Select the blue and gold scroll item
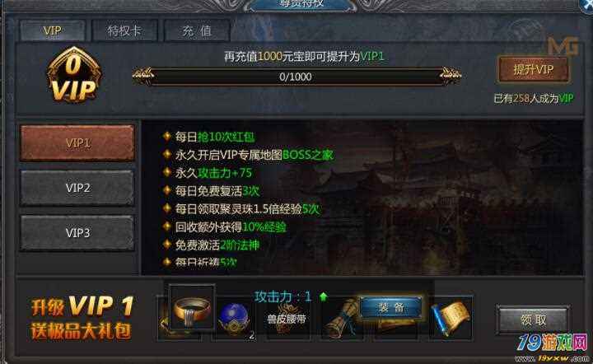The width and height of the screenshot is (593, 364). pos(451,319)
